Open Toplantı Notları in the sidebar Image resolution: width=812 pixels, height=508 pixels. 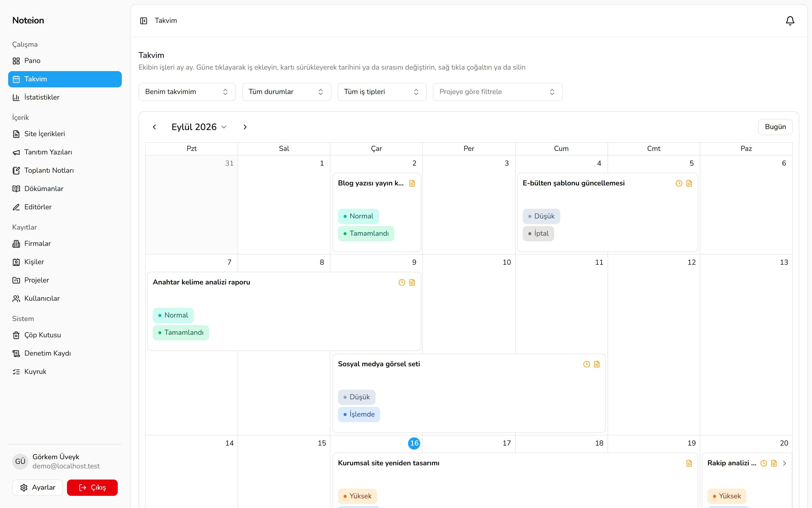tap(65, 171)
